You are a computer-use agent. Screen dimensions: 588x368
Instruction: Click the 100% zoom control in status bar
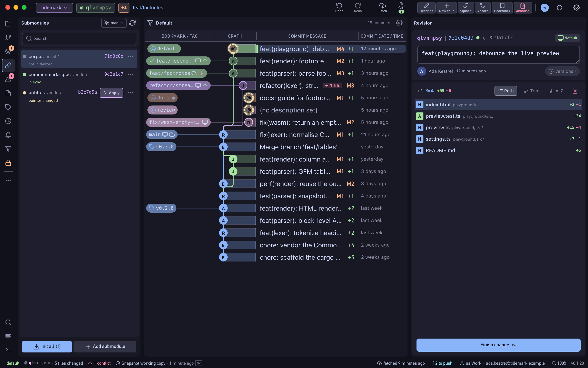coord(559,363)
